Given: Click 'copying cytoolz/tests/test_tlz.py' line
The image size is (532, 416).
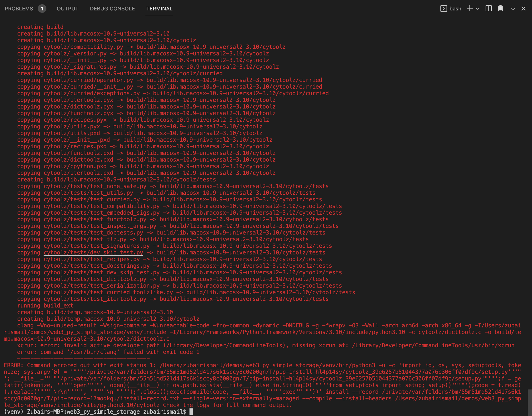Looking at the screenshot, I should [x=163, y=239].
